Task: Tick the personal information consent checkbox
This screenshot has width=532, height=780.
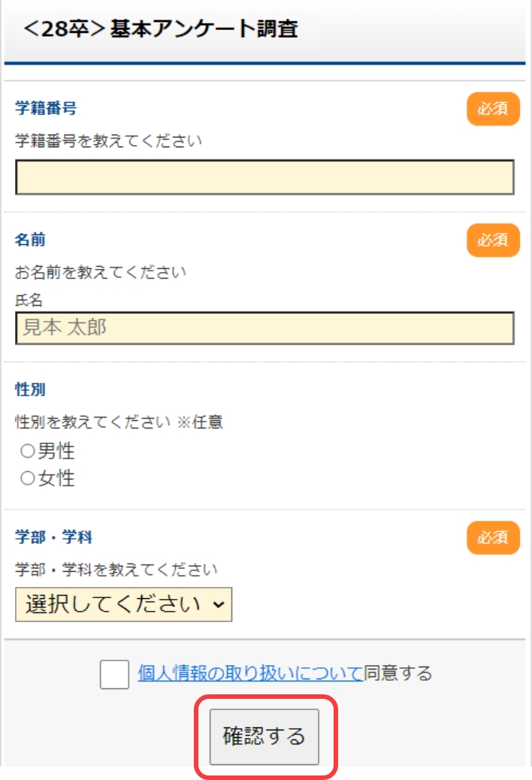Action: (114, 674)
